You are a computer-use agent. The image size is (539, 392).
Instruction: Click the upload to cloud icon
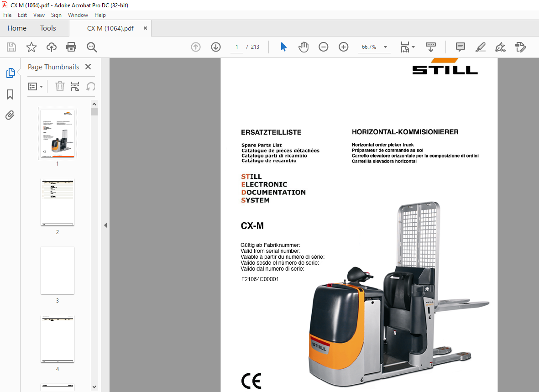pyautogui.click(x=52, y=47)
